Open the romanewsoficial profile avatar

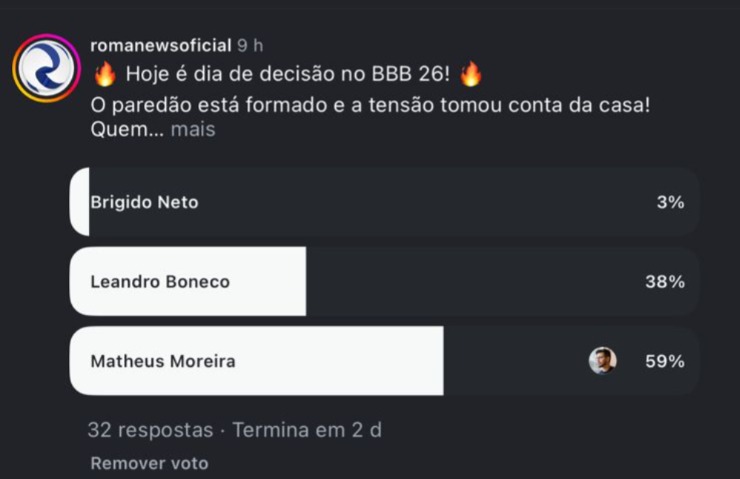[x=45, y=68]
